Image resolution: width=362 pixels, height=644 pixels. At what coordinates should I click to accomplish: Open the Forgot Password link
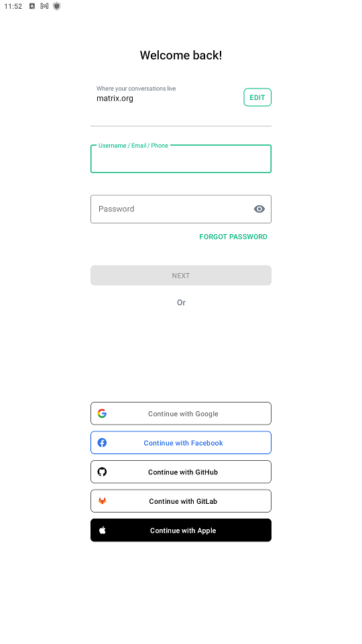(233, 237)
